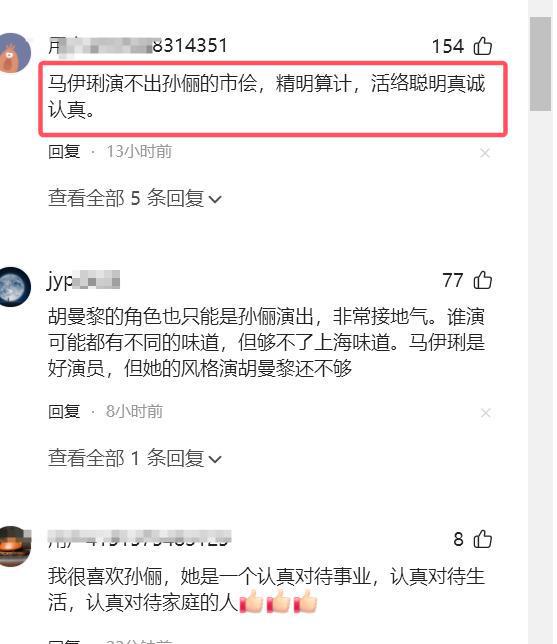This screenshot has width=557, height=644.
Task: Click the 胡曼黎 comment text
Action: tap(267, 343)
